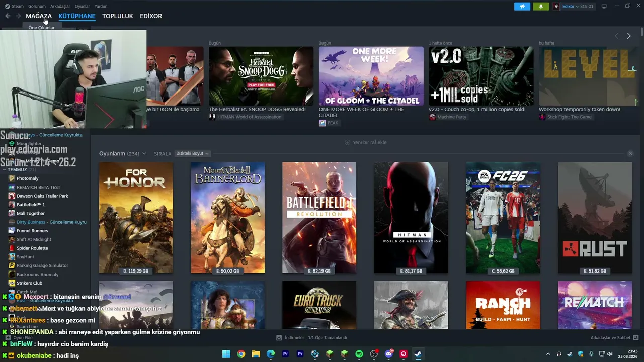Click the plus icon beside Yeni bir raf ekle
644x362 pixels.
click(x=347, y=142)
